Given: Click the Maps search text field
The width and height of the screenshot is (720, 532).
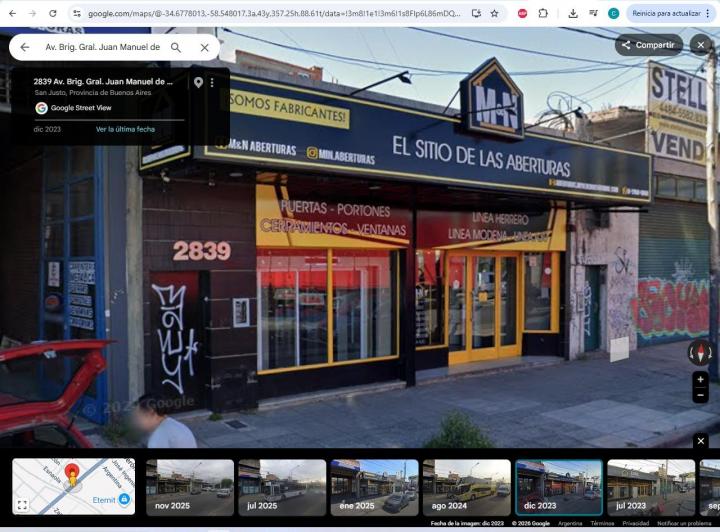Looking at the screenshot, I should [x=102, y=47].
